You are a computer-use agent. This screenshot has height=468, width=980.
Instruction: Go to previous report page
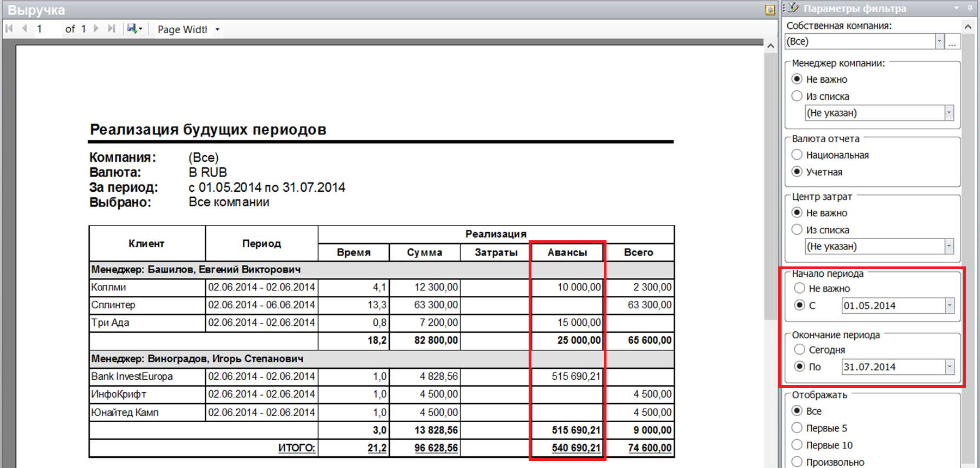click(x=24, y=29)
